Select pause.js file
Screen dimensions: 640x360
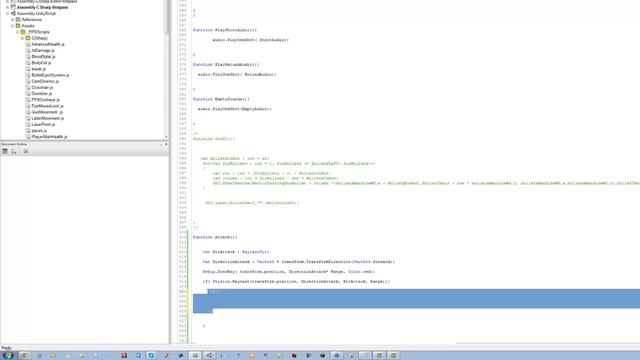click(x=39, y=131)
